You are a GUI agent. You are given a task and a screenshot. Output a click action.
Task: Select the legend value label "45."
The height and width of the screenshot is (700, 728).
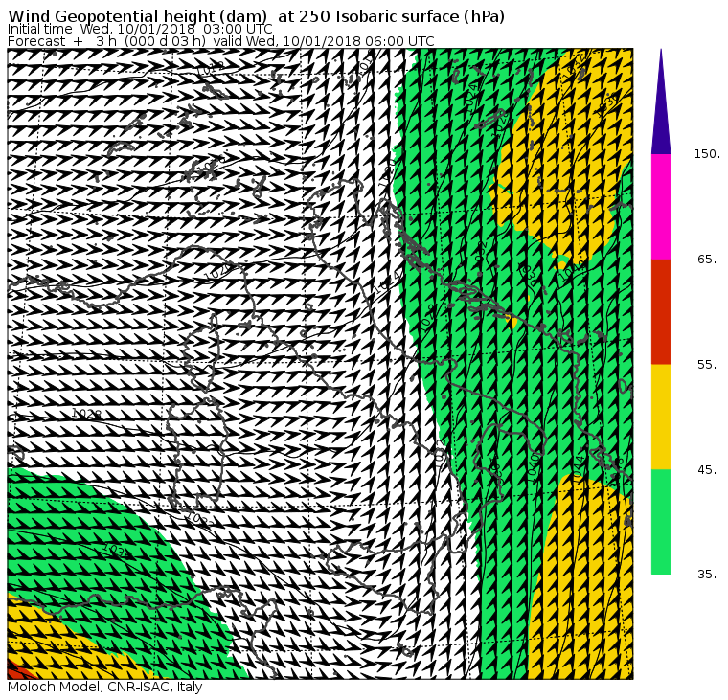(x=707, y=470)
